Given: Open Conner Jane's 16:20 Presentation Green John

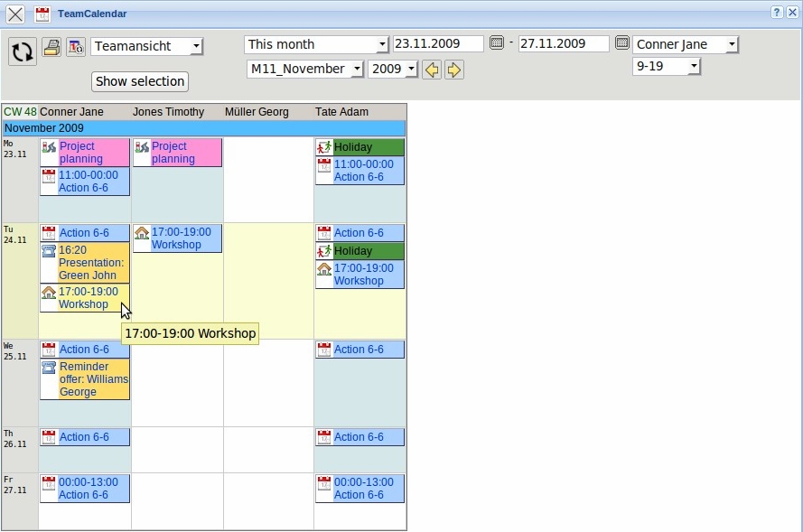Looking at the screenshot, I should (x=85, y=263).
